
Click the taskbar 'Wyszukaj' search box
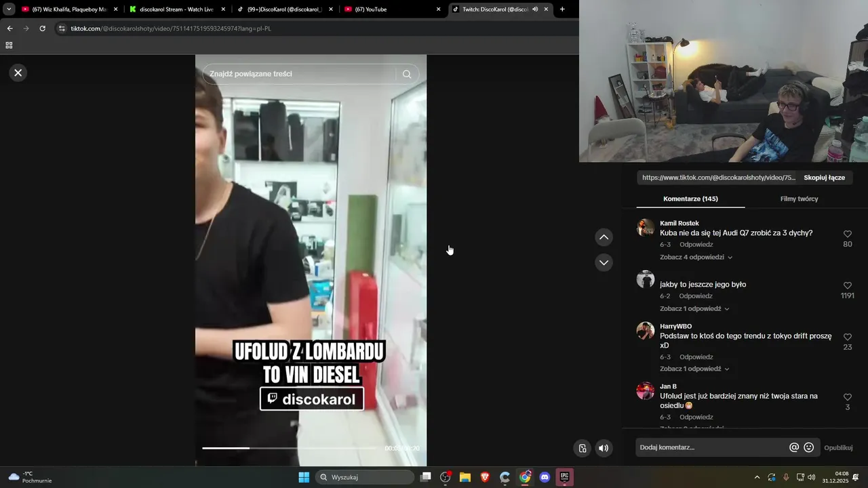(x=366, y=477)
